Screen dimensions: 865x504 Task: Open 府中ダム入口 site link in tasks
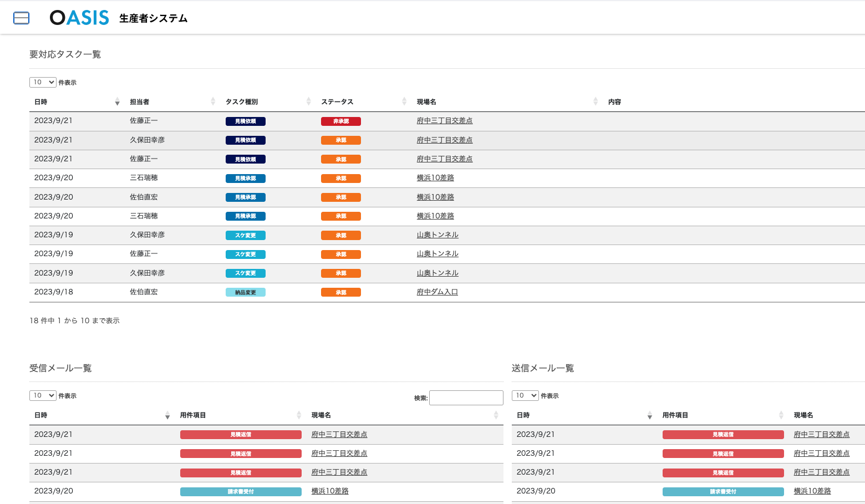(437, 292)
